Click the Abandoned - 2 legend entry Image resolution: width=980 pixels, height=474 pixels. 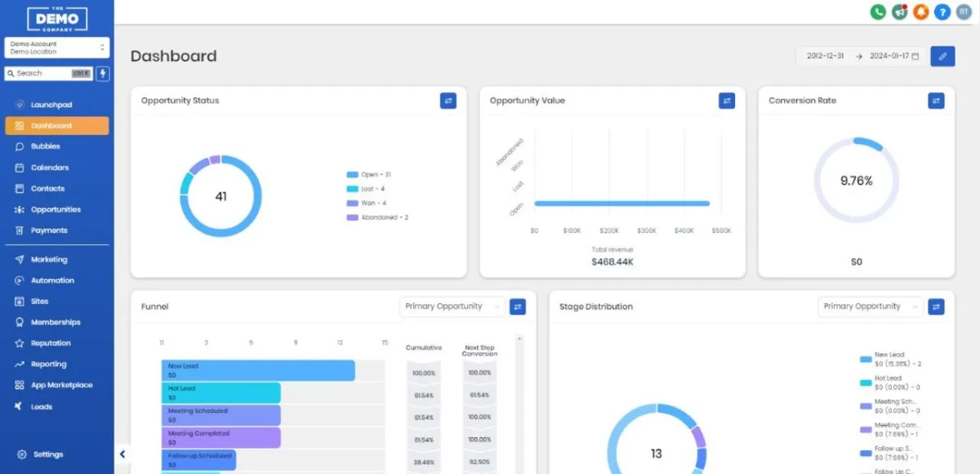tap(378, 217)
